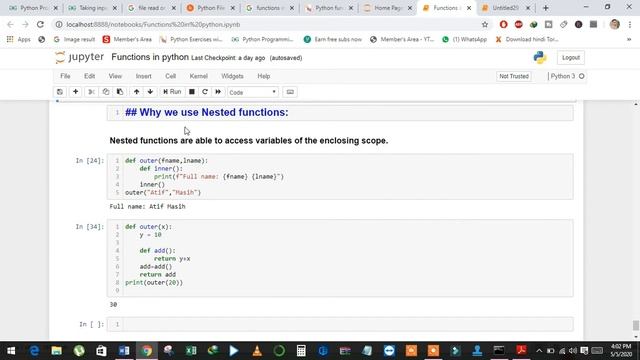Rename notebook title Functions in python
This screenshot has height=360, width=640.
[x=150, y=57]
